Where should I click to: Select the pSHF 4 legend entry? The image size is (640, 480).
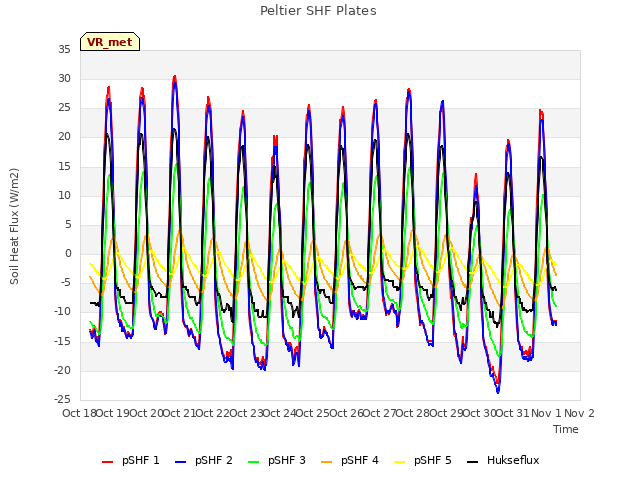[350, 460]
